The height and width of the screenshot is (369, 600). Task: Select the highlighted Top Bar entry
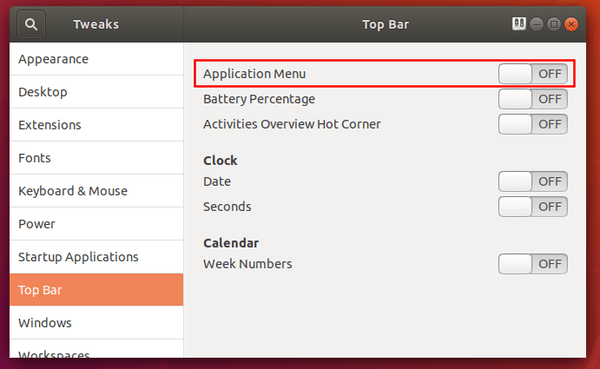click(x=96, y=290)
